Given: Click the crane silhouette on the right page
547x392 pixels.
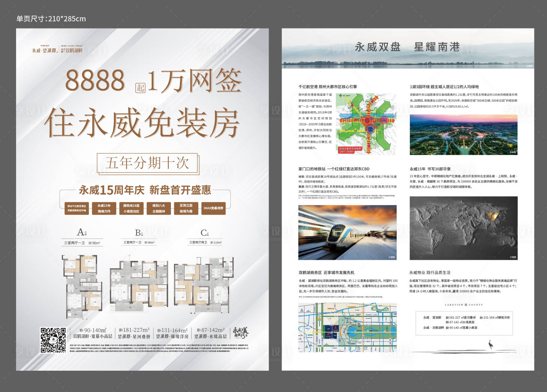Looking at the screenshot, I should (490, 345).
